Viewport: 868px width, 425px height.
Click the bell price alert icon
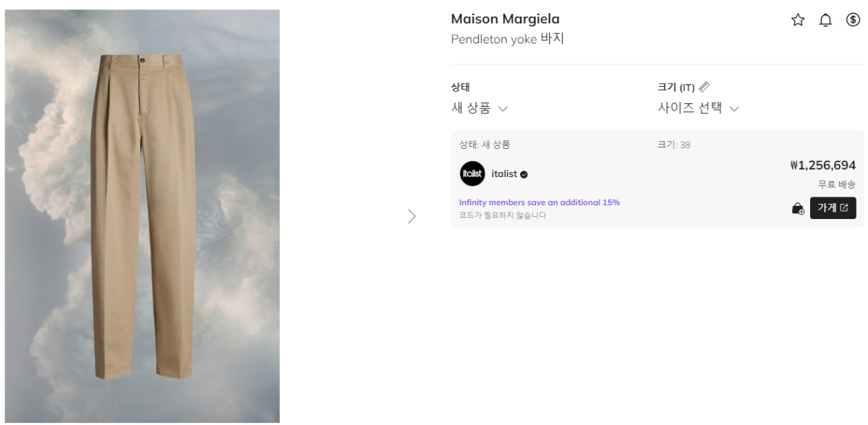click(825, 20)
